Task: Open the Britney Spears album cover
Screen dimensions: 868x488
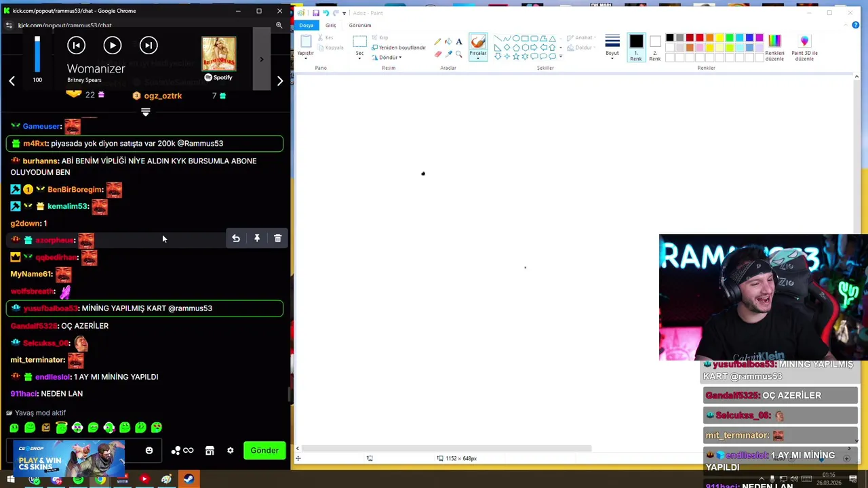Action: [x=218, y=54]
